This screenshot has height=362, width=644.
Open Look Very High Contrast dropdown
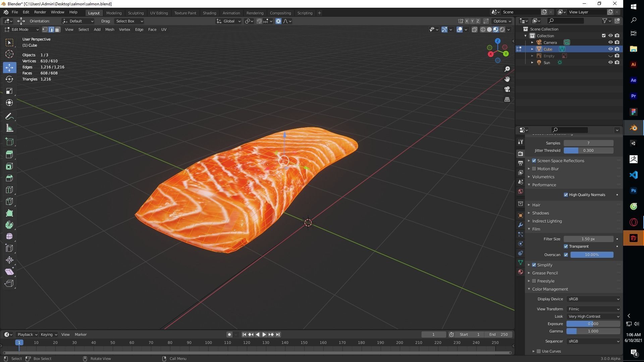click(593, 316)
